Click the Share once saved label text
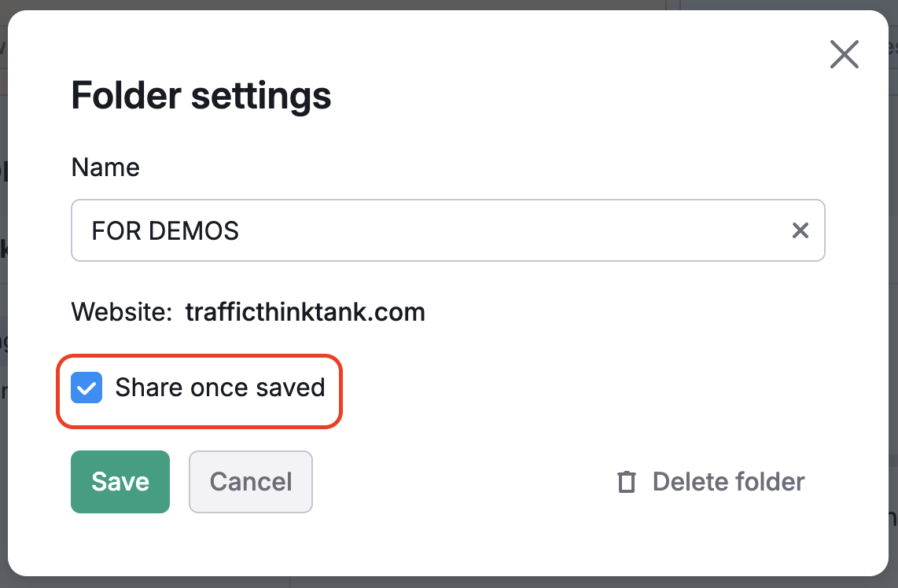898x588 pixels. [x=219, y=388]
